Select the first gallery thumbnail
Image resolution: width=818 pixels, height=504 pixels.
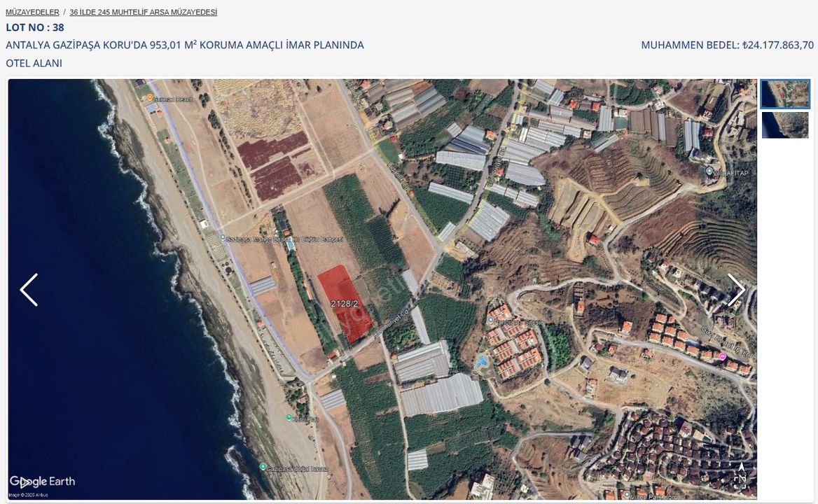click(785, 94)
